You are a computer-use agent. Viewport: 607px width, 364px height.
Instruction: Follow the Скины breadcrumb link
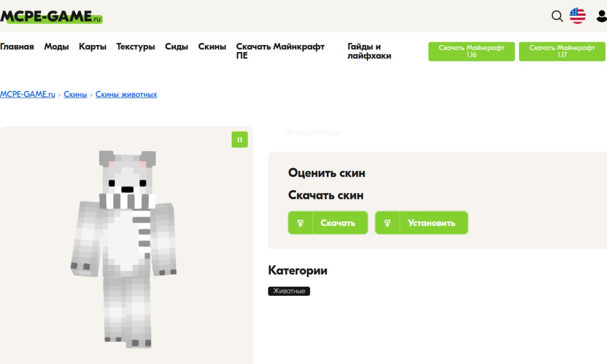[75, 94]
